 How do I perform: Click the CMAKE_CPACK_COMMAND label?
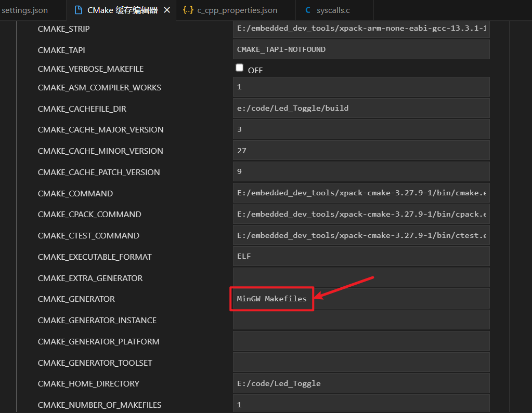point(89,215)
